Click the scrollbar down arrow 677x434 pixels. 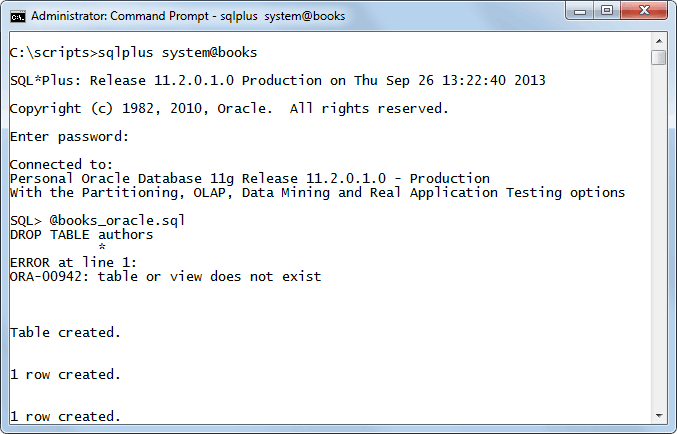click(x=659, y=416)
